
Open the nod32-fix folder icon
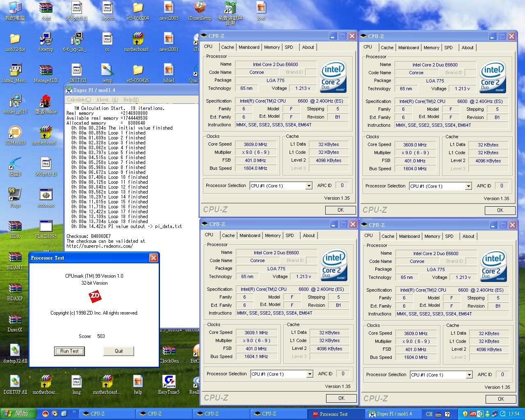click(15, 42)
